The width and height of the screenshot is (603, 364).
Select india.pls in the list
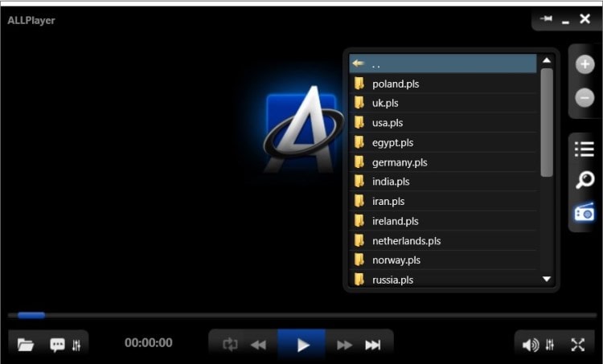[443, 182]
